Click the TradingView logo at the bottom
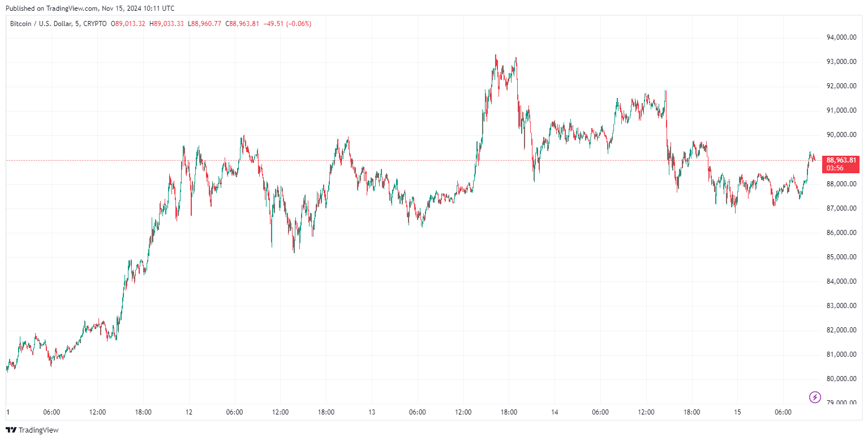The width and height of the screenshot is (868, 440). (x=32, y=430)
